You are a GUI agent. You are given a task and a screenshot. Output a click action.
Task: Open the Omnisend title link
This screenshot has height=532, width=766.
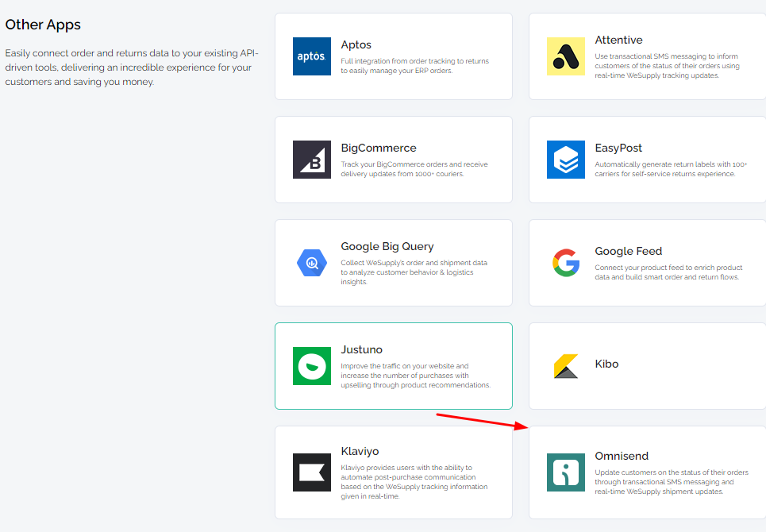(x=622, y=456)
